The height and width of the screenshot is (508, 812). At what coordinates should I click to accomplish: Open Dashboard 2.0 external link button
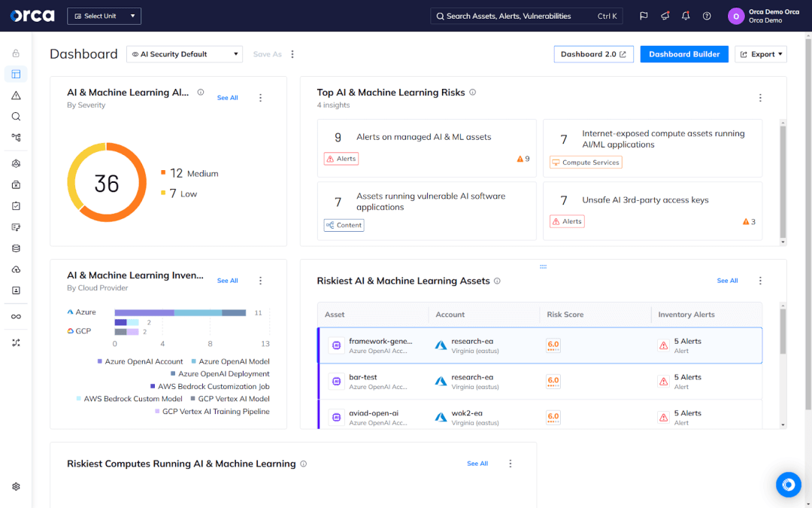[x=593, y=54]
